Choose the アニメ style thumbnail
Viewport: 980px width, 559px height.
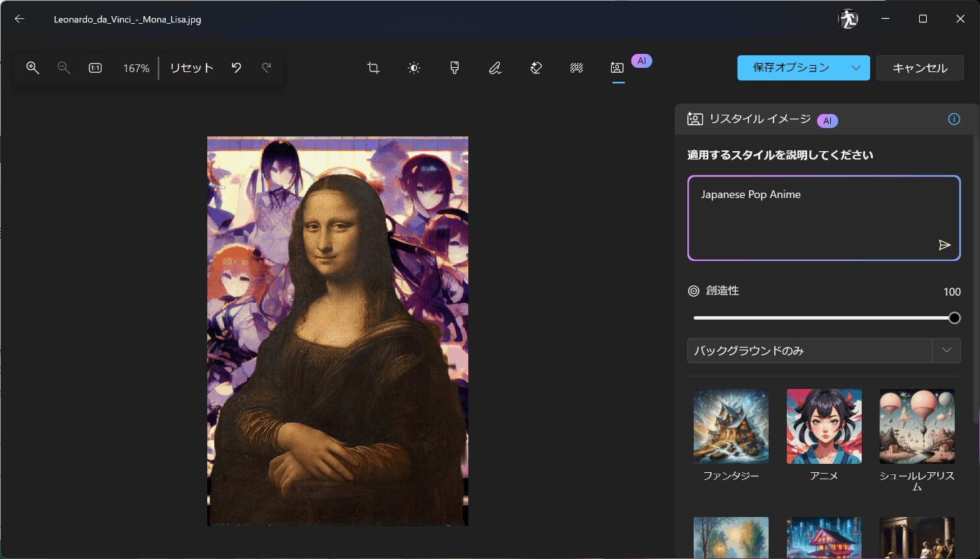(824, 426)
